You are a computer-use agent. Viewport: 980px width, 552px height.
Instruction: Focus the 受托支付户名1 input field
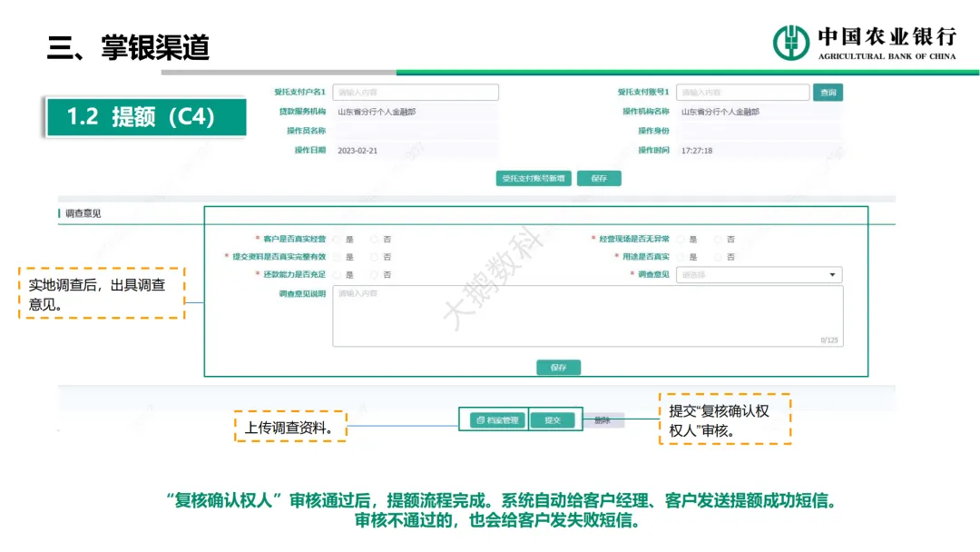pyautogui.click(x=416, y=93)
